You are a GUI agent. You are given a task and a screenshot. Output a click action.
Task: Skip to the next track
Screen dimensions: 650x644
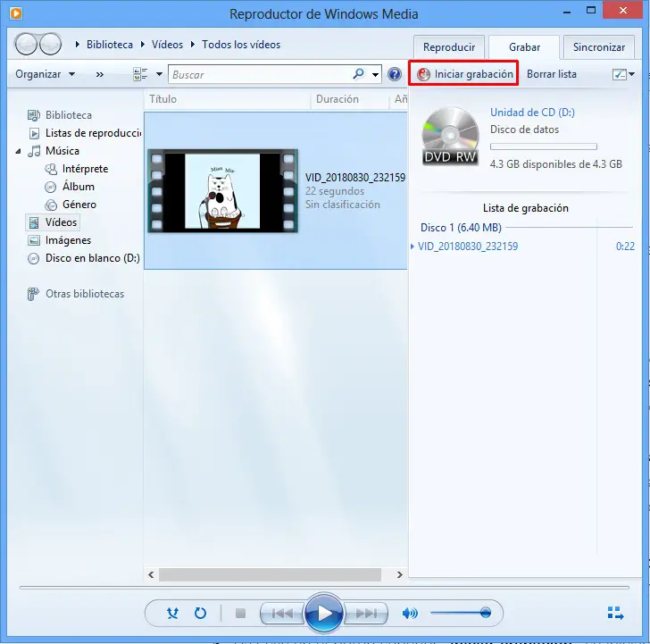tap(366, 613)
